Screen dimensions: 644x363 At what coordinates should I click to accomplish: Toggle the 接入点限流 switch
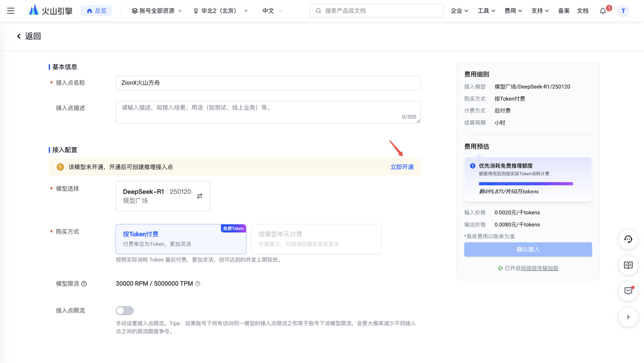click(125, 311)
